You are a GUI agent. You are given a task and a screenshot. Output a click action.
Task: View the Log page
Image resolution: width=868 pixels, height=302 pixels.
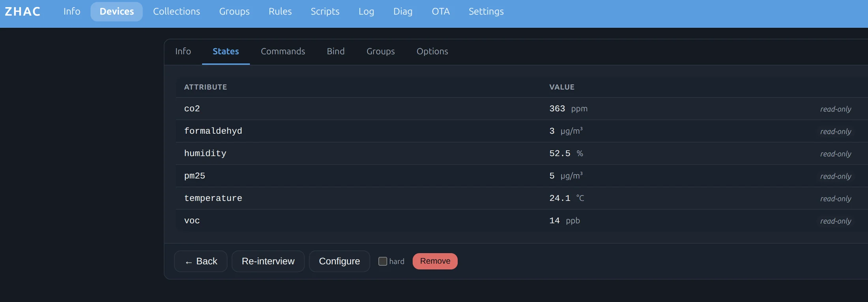[x=366, y=11]
